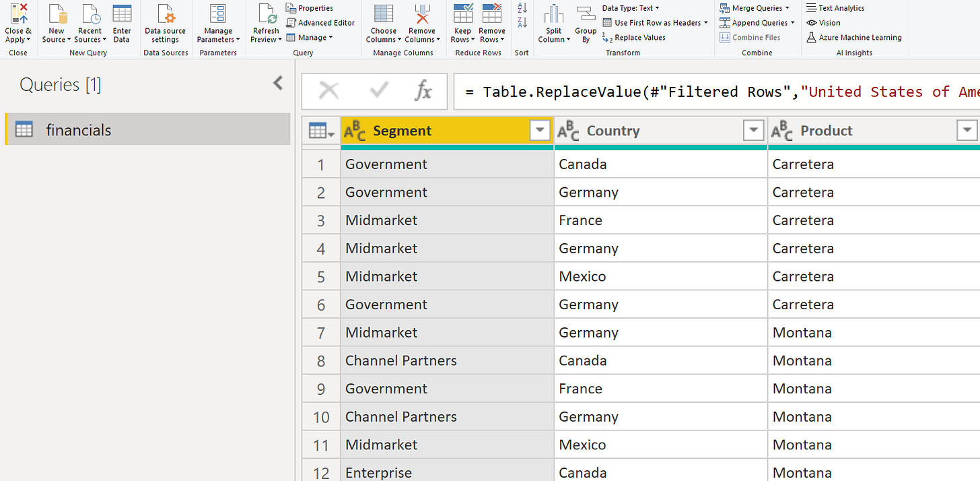The image size is (980, 481).
Task: Click the Canada cell in row 1
Action: click(660, 164)
